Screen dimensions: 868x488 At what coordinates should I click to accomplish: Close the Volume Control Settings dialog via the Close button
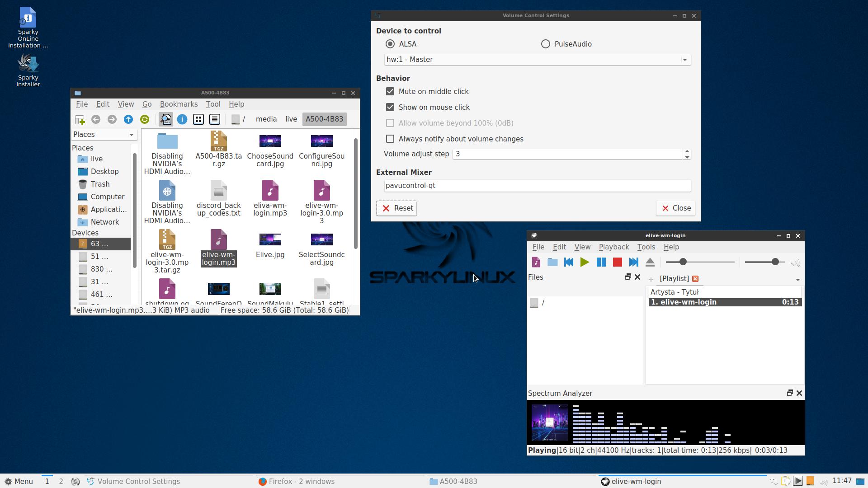click(675, 208)
